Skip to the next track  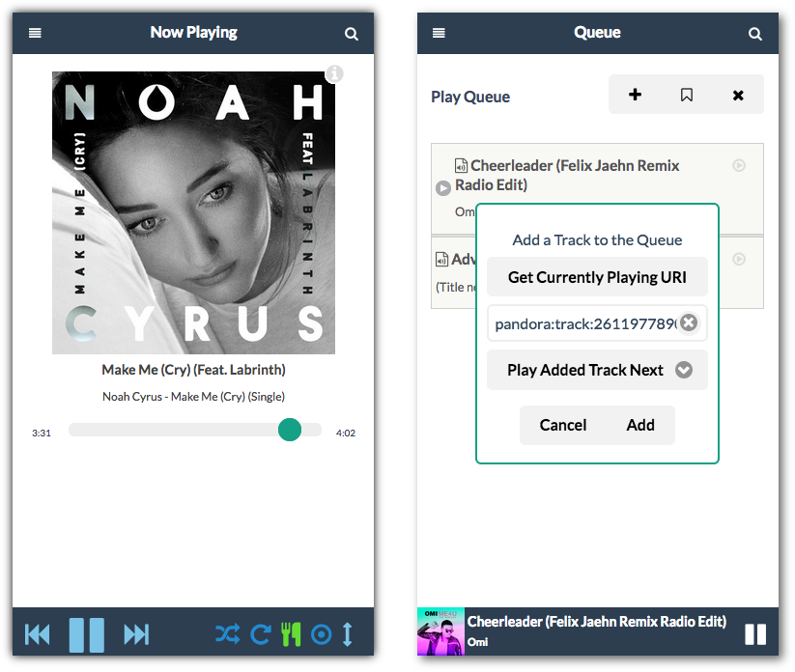(136, 634)
